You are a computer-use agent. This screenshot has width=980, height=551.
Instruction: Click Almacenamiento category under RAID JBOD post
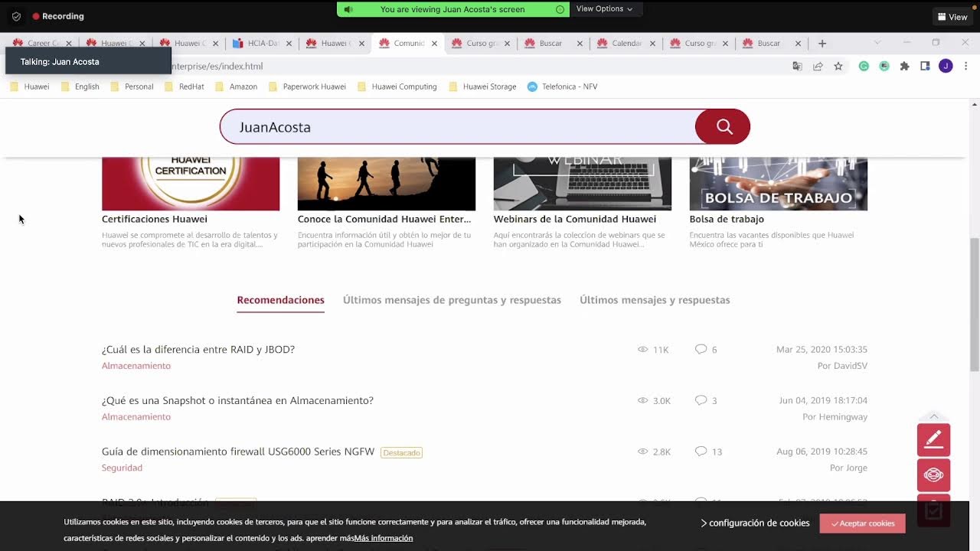pyautogui.click(x=136, y=366)
